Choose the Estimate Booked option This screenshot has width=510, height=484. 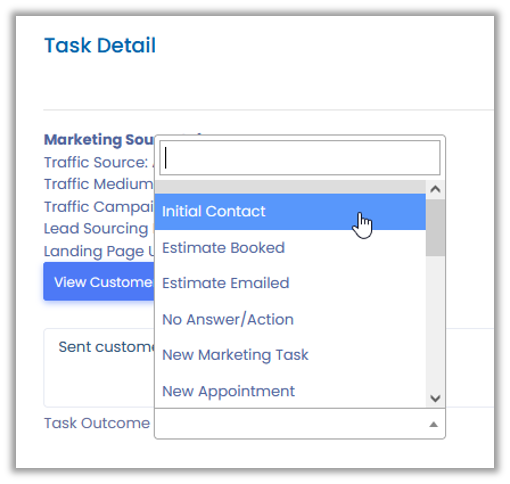[x=290, y=248]
